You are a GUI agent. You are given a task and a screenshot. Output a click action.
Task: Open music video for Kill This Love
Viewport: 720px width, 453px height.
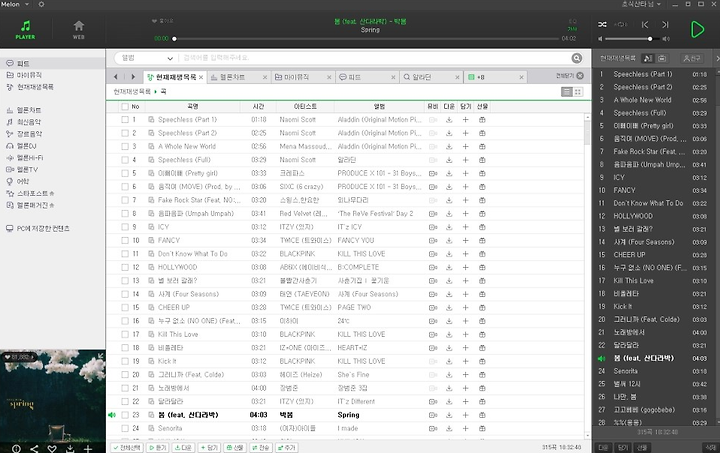433,335
